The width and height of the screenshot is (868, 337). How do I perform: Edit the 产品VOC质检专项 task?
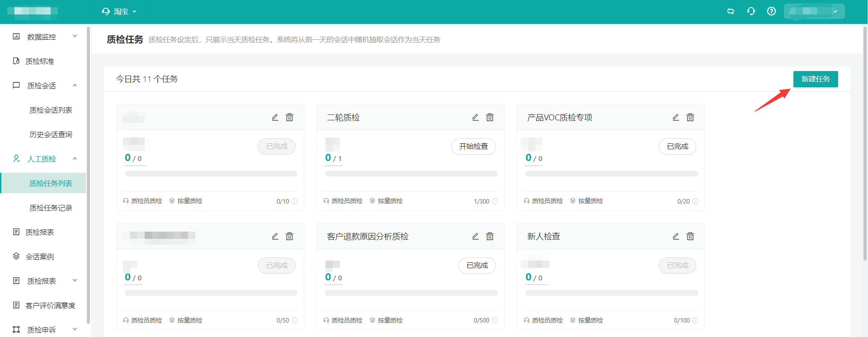point(675,117)
